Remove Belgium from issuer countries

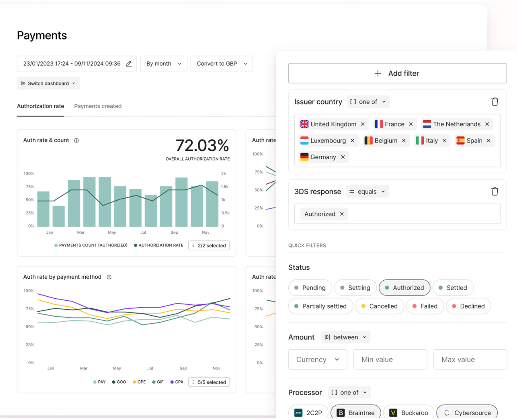[x=404, y=141]
